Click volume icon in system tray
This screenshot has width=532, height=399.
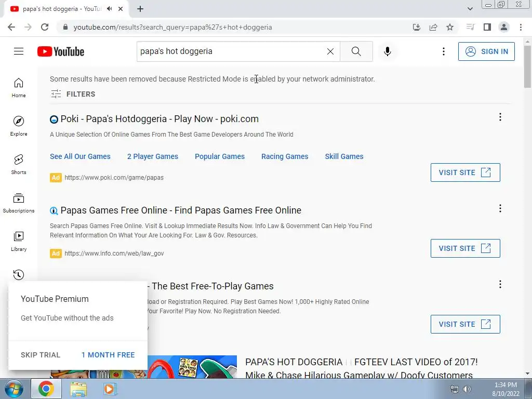point(467,389)
